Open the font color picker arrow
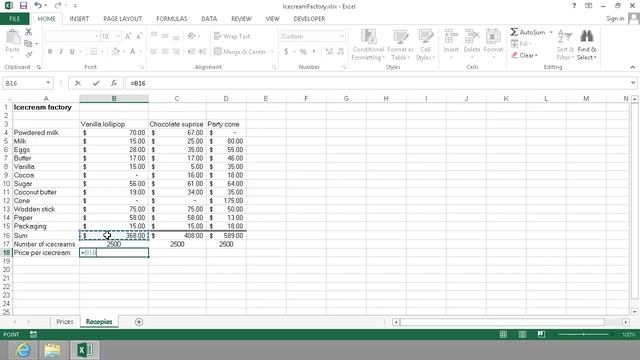640x360 pixels. (140, 51)
